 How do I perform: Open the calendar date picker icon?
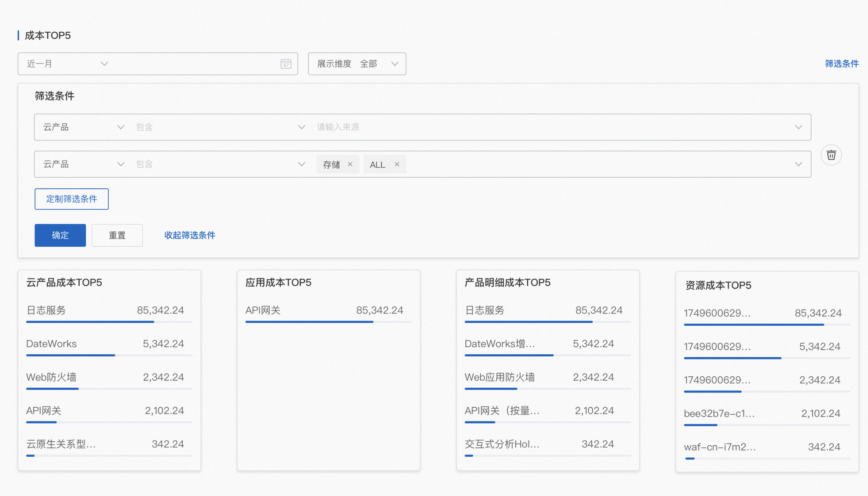(x=286, y=64)
